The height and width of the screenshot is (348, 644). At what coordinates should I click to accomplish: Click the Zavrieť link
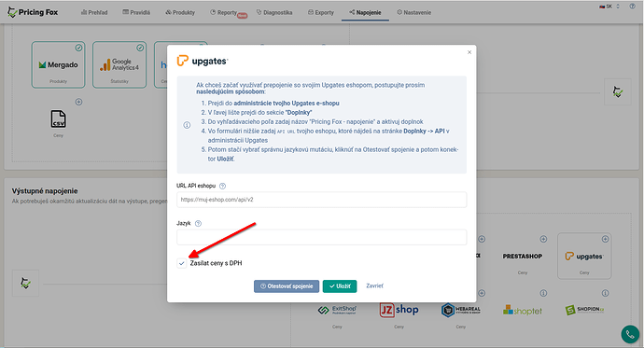click(374, 286)
